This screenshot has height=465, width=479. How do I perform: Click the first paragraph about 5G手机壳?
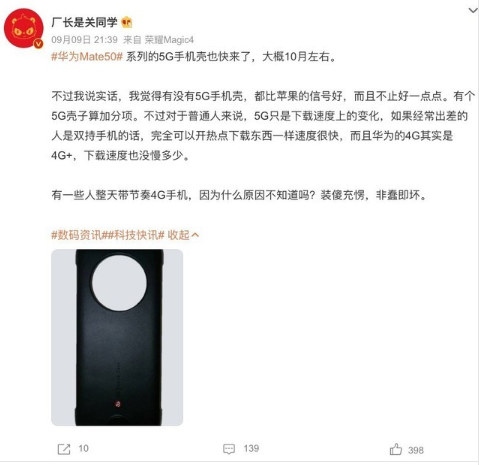[195, 56]
